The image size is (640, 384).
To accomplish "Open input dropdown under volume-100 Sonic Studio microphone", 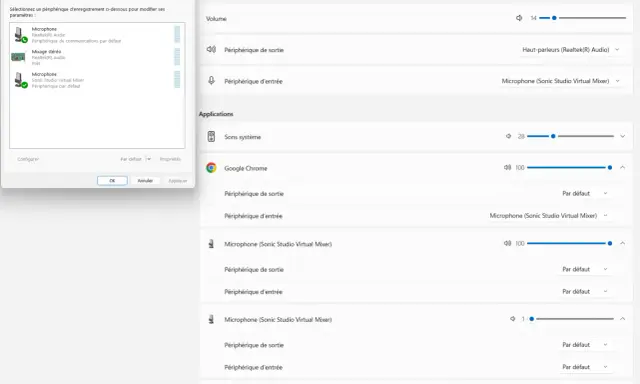I will 584,291.
